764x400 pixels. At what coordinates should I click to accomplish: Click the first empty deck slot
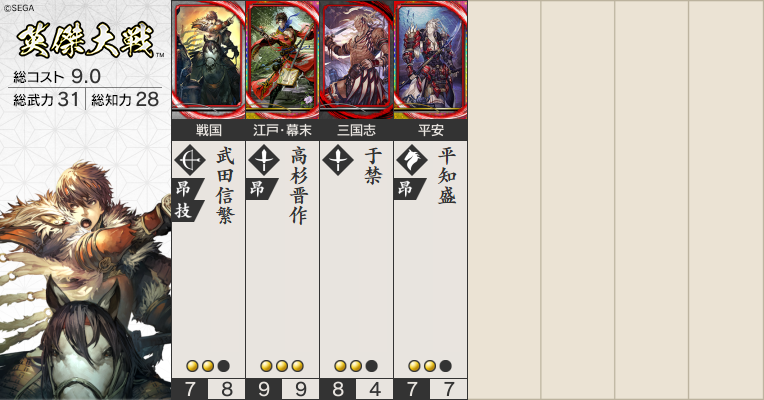pyautogui.click(x=504, y=200)
